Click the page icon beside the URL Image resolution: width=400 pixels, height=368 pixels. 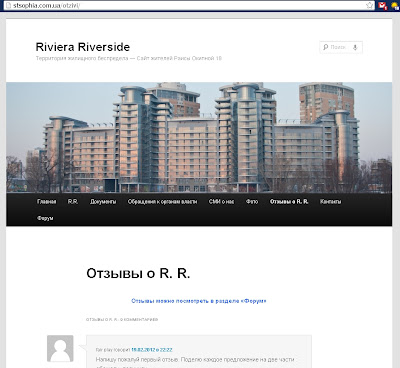[x=8, y=5]
